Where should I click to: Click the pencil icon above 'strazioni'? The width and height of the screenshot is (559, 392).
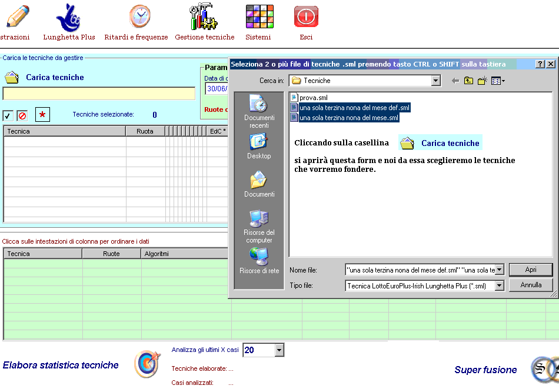point(18,16)
